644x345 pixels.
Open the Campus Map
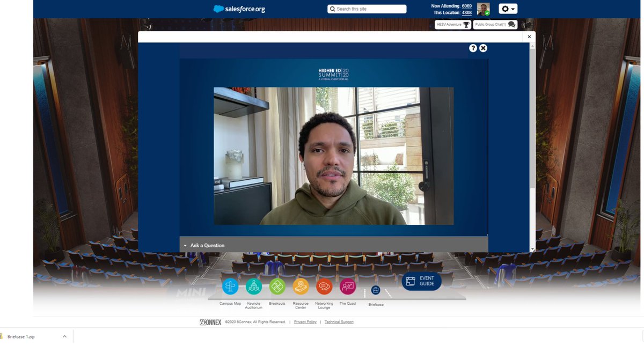tap(230, 286)
